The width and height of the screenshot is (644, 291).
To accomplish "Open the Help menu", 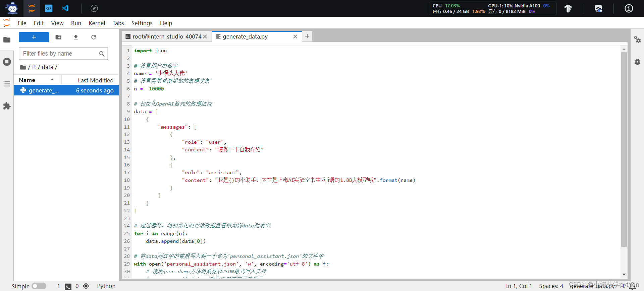I will (166, 23).
